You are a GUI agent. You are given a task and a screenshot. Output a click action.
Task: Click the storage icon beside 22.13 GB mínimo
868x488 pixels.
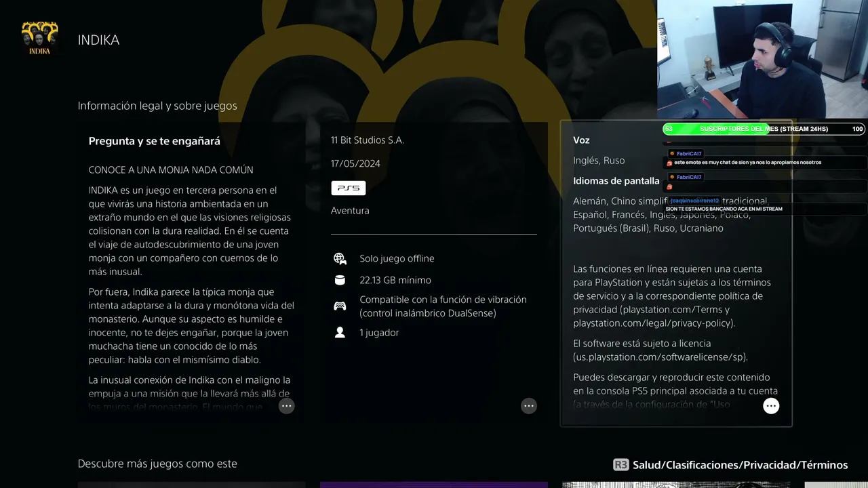click(340, 280)
